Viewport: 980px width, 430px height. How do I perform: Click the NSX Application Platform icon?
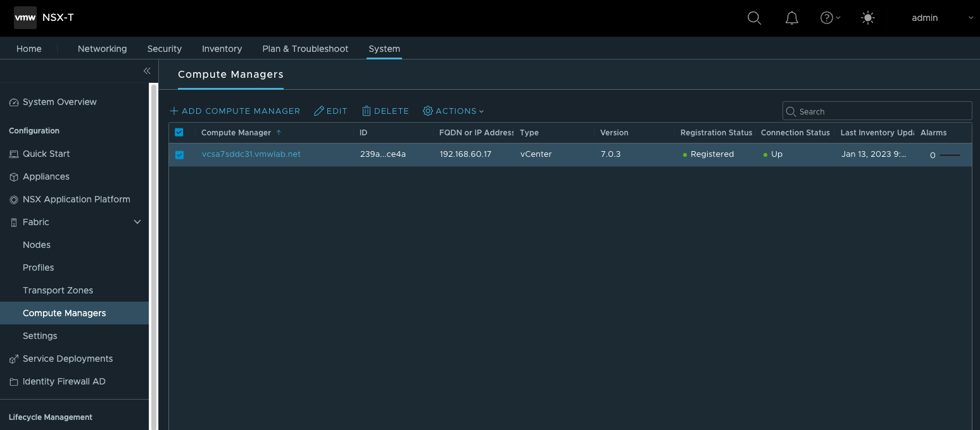tap(14, 200)
